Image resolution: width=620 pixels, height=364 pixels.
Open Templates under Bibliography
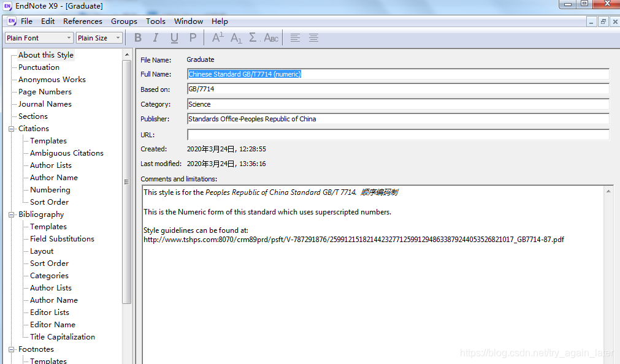coord(48,227)
